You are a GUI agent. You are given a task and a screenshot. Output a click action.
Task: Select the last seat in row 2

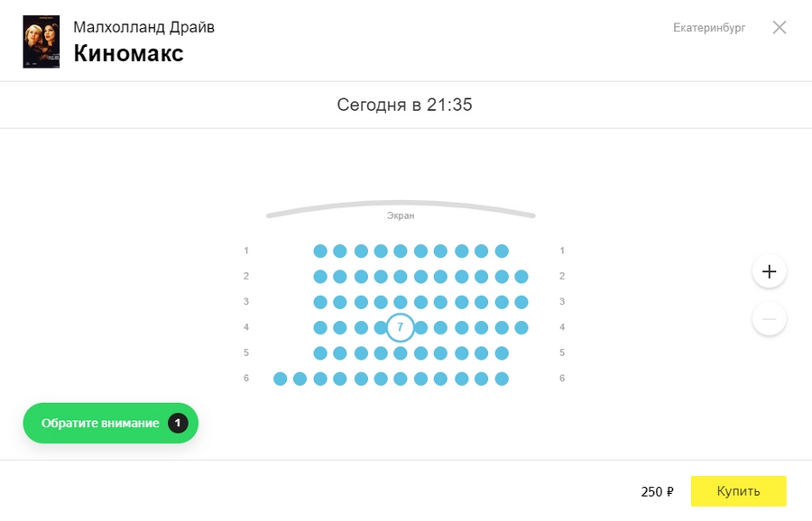521,277
